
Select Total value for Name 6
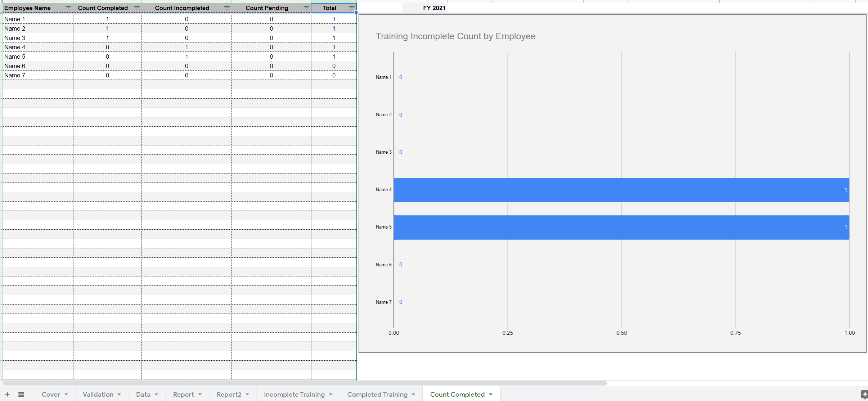334,66
